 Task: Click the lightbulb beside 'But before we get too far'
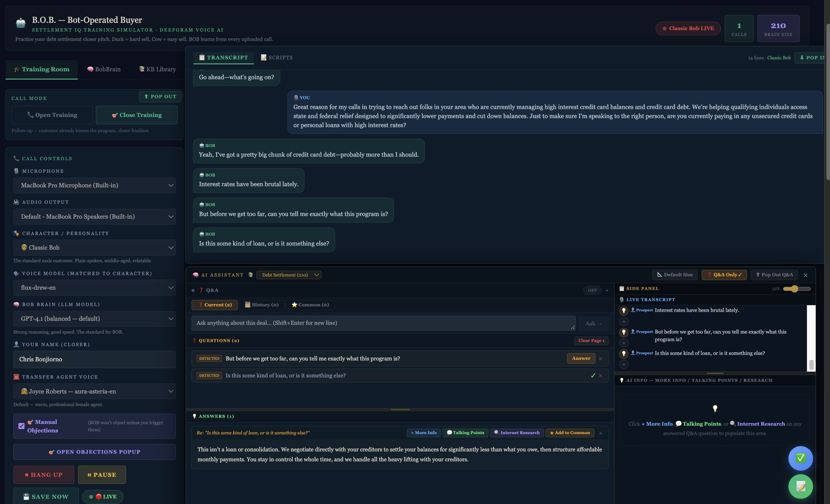(624, 332)
